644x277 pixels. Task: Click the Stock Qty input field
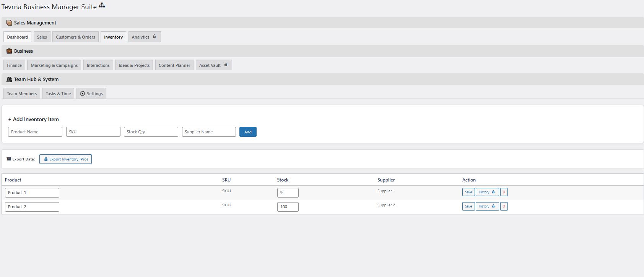tap(151, 132)
